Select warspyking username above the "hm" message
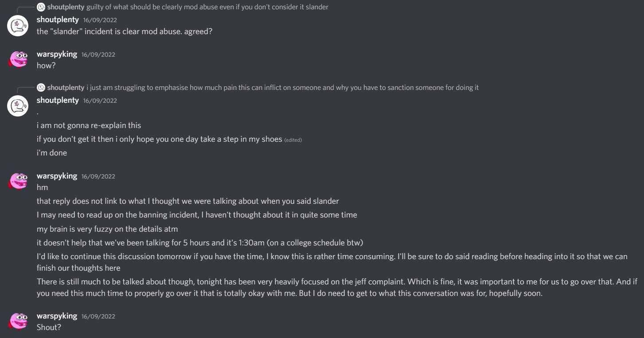The image size is (644, 338). point(57,176)
